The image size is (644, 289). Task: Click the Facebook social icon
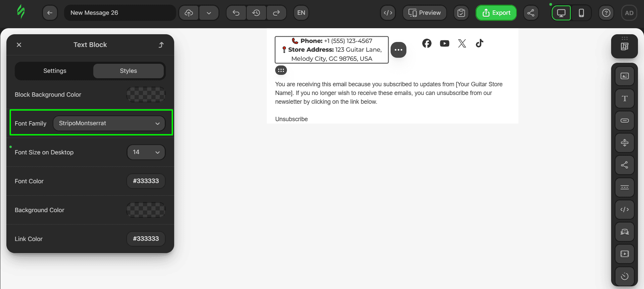point(427,43)
